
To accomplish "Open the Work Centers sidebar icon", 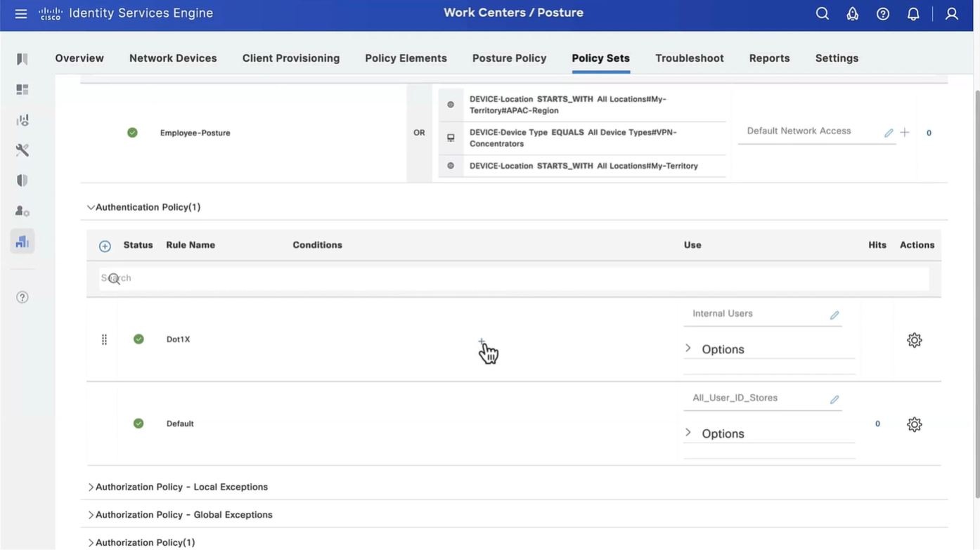I will 22,242.
